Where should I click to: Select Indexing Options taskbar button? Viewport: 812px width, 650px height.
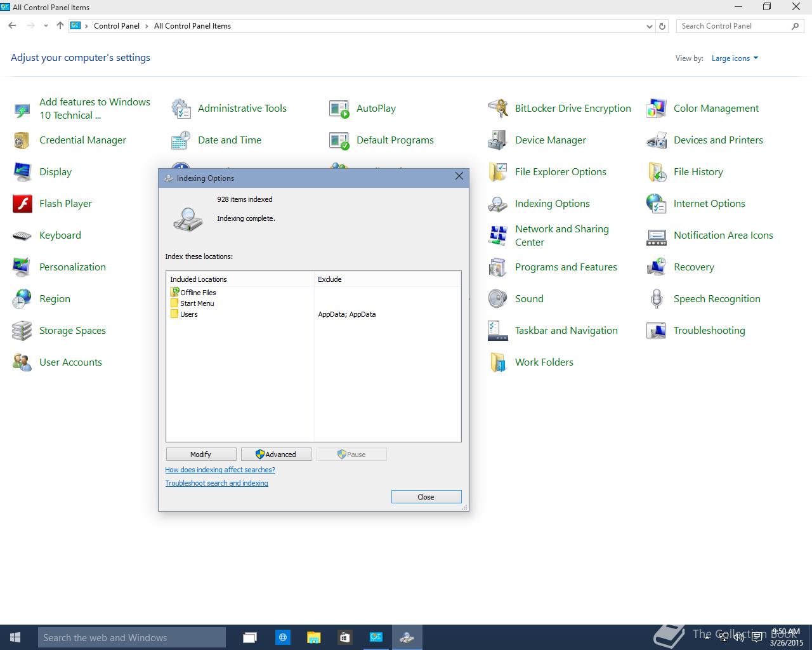pyautogui.click(x=407, y=637)
